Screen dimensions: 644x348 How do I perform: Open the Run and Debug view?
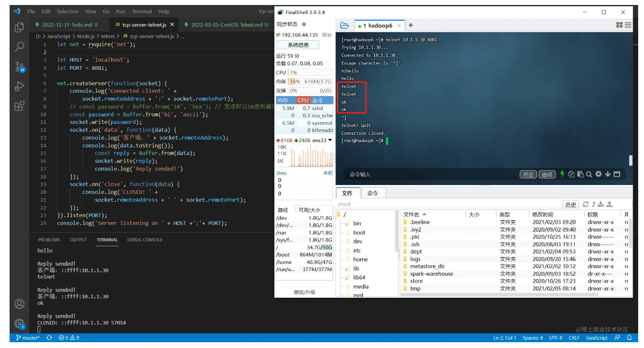(x=19, y=86)
